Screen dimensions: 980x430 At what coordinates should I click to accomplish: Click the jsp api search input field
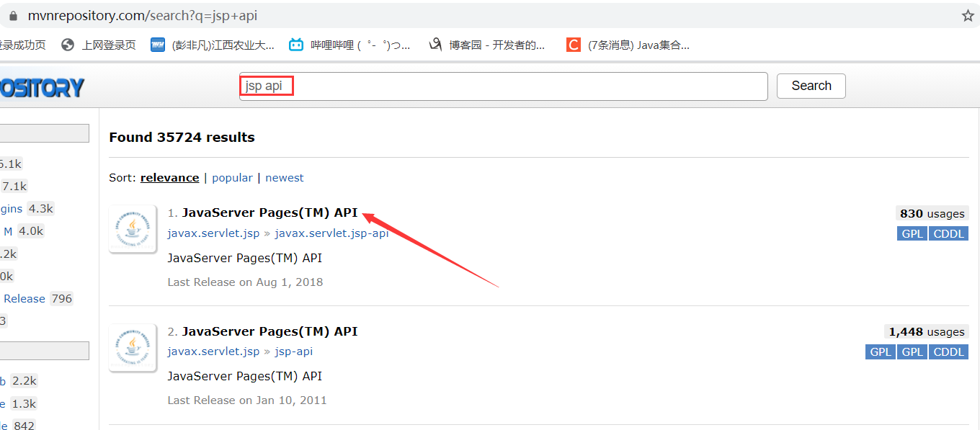tap(504, 86)
